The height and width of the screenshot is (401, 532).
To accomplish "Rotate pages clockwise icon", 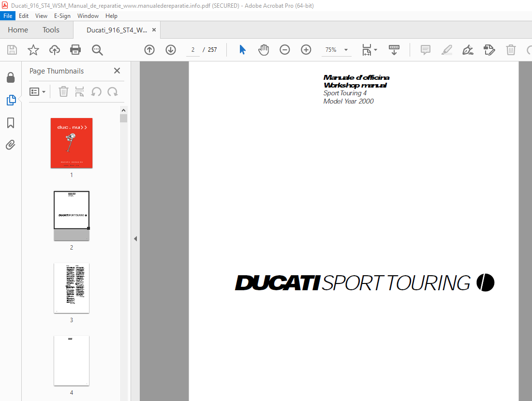I will [113, 91].
